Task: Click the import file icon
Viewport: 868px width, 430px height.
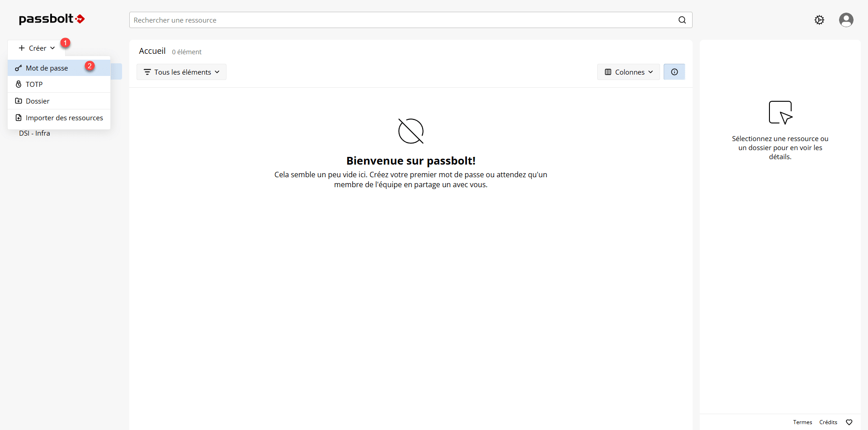Action: [19, 118]
